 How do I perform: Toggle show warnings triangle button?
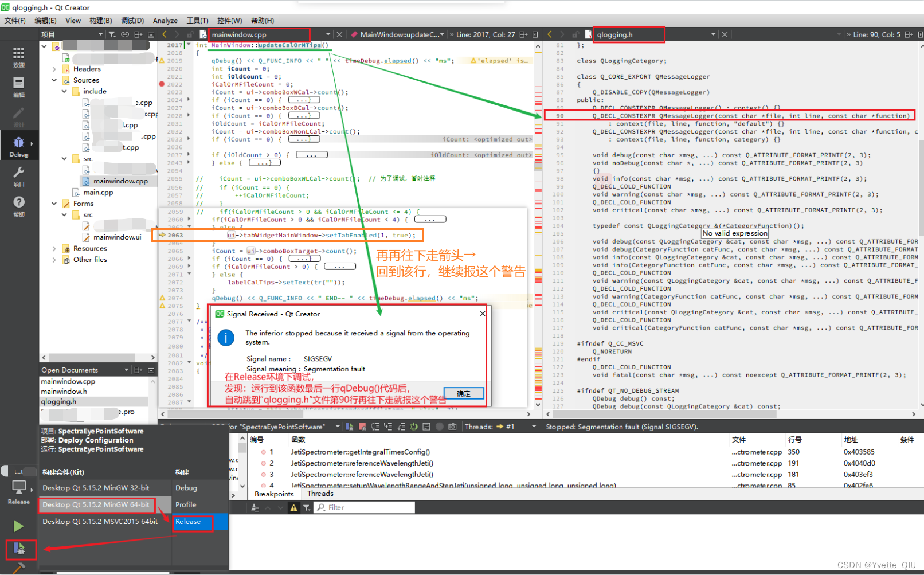pyautogui.click(x=293, y=508)
